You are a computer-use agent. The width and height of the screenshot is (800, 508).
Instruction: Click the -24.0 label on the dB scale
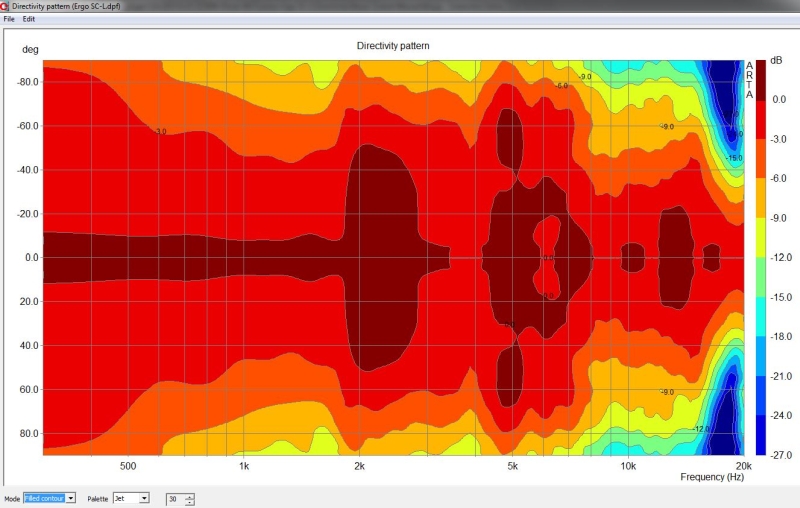tap(781, 416)
